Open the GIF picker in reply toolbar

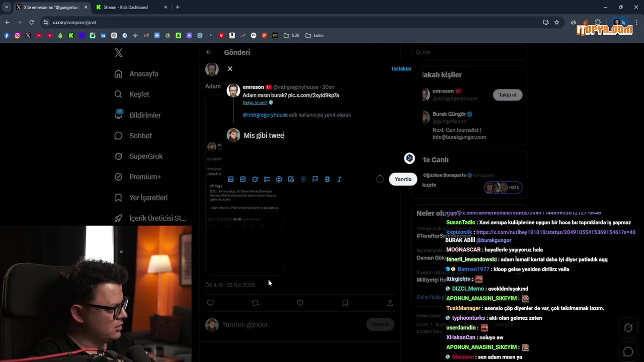[x=243, y=179]
